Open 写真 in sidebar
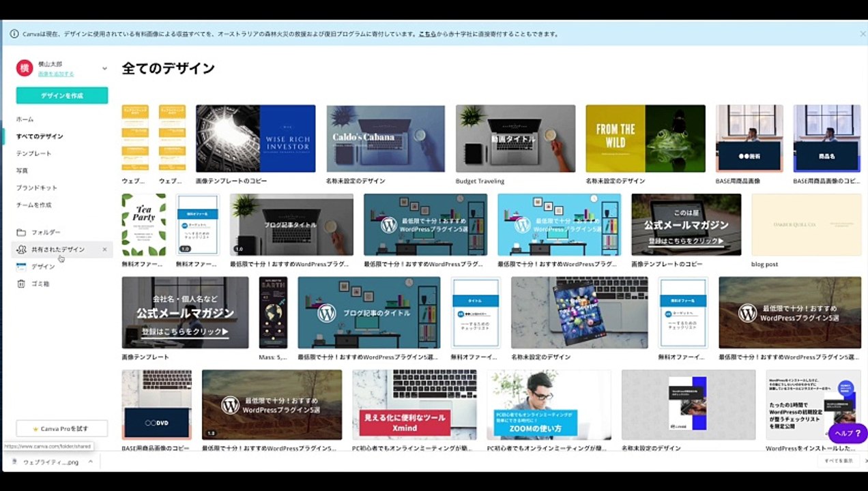 (22, 170)
